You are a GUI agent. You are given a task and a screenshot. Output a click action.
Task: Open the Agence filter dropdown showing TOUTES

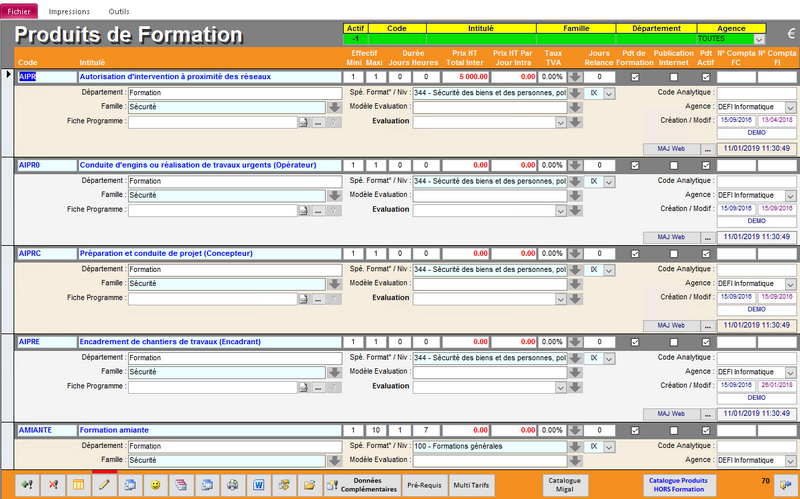tap(759, 39)
